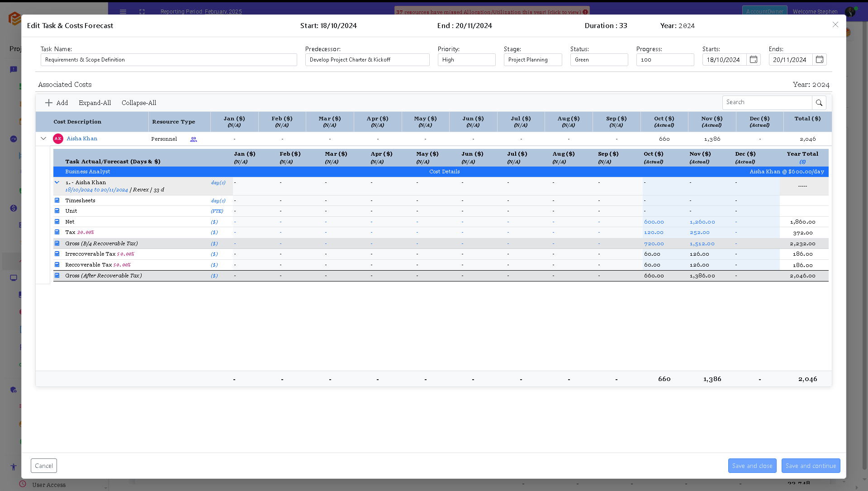Open the Priority High dropdown
The height and width of the screenshot is (491, 868).
click(466, 60)
